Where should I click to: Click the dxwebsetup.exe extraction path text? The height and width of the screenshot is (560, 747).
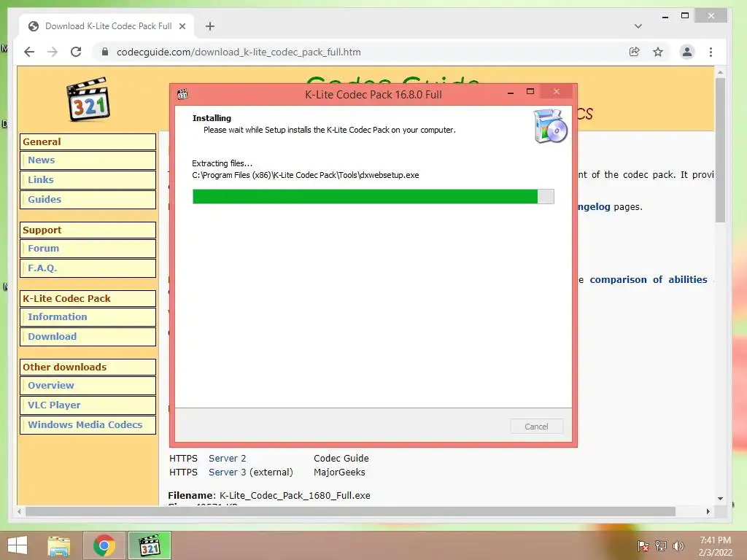pyautogui.click(x=306, y=175)
